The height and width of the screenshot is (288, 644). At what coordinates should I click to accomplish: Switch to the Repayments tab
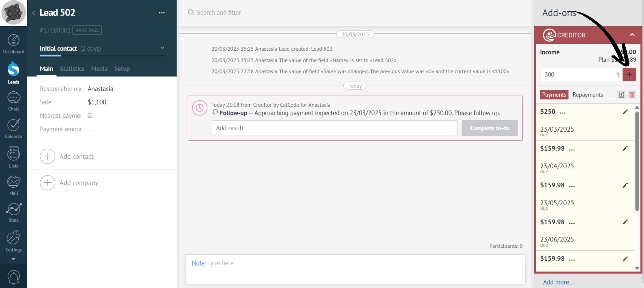click(x=587, y=95)
